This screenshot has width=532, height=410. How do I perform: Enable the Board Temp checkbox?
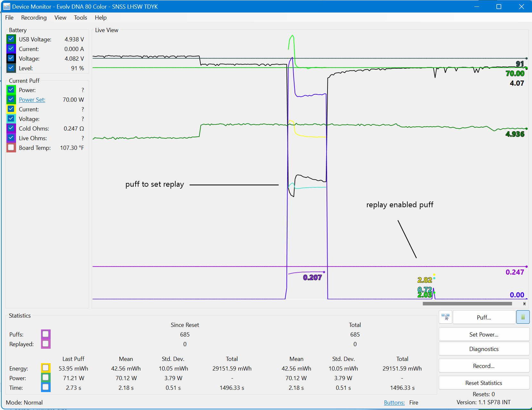[x=11, y=148]
